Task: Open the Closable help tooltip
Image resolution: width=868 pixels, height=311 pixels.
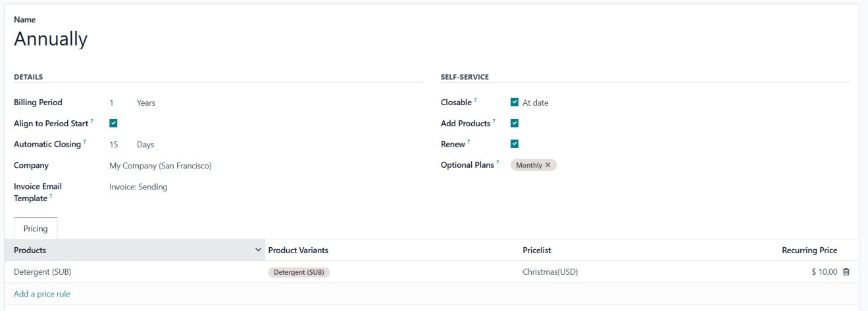Action: (x=475, y=101)
